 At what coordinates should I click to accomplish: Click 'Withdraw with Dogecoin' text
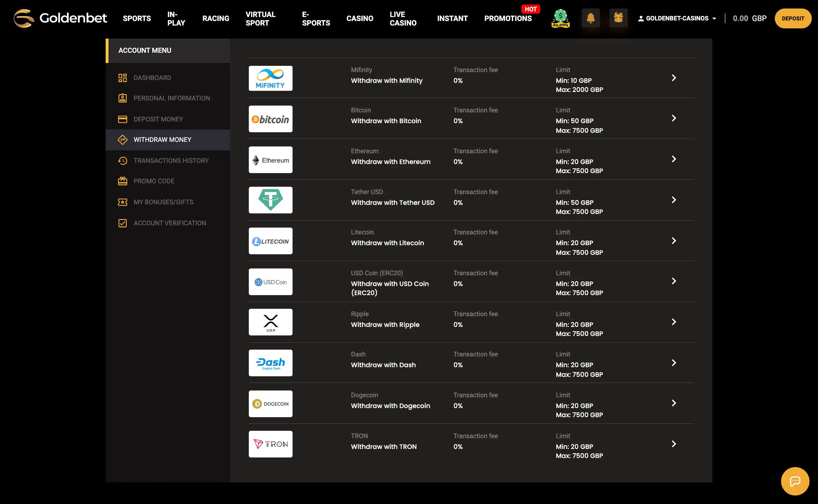[x=390, y=406]
